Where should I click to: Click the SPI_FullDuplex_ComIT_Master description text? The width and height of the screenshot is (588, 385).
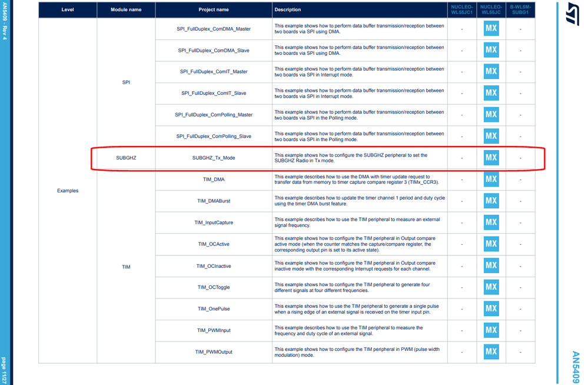coord(359,72)
